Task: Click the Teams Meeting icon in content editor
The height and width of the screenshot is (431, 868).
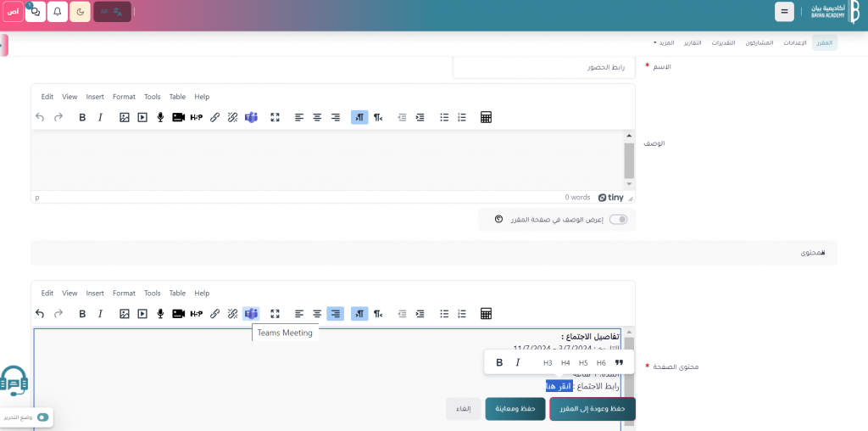Action: click(x=251, y=314)
